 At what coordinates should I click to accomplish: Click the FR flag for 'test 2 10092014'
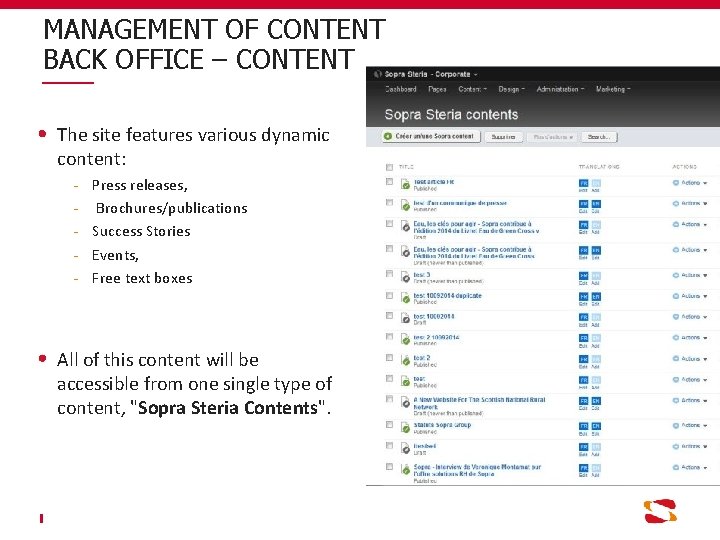583,338
